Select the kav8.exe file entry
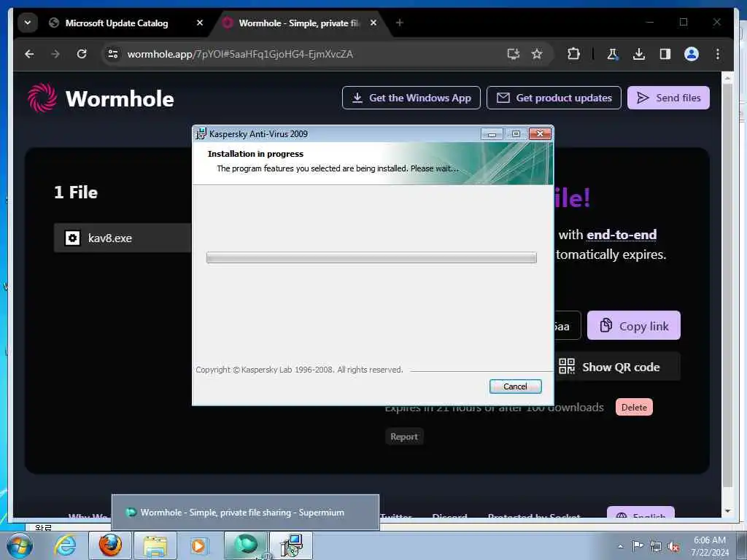The image size is (747, 560). pos(123,238)
